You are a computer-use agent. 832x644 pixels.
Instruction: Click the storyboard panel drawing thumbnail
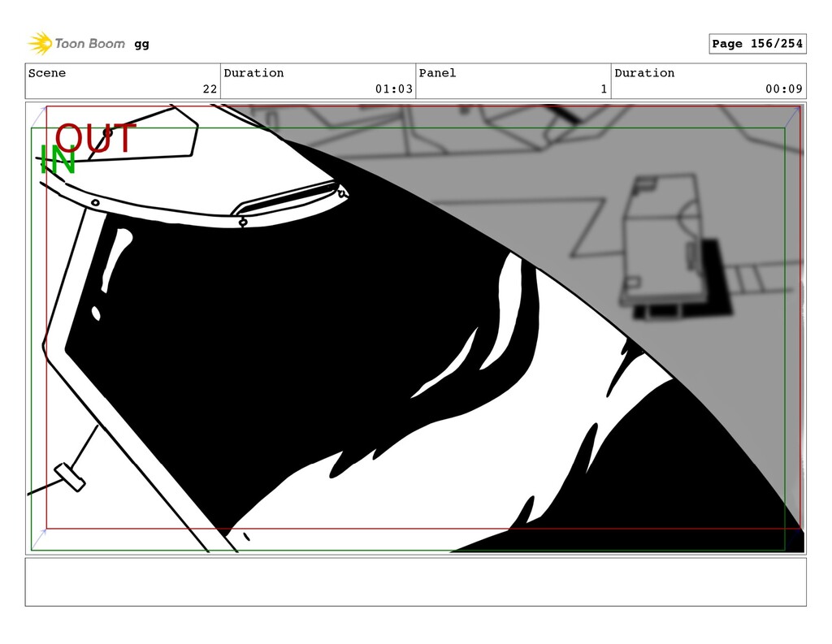(x=415, y=328)
